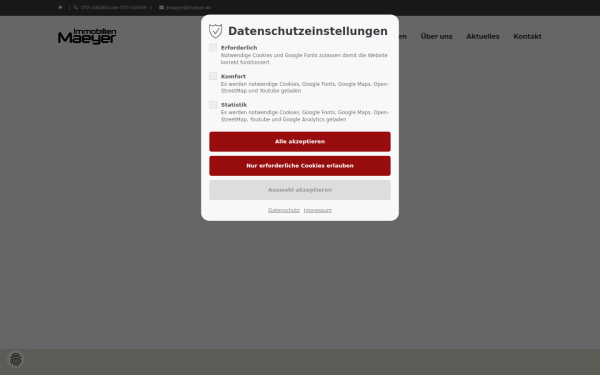Click Nur erforderliche Cookies erlauben button
This screenshot has width=600, height=375.
click(300, 166)
